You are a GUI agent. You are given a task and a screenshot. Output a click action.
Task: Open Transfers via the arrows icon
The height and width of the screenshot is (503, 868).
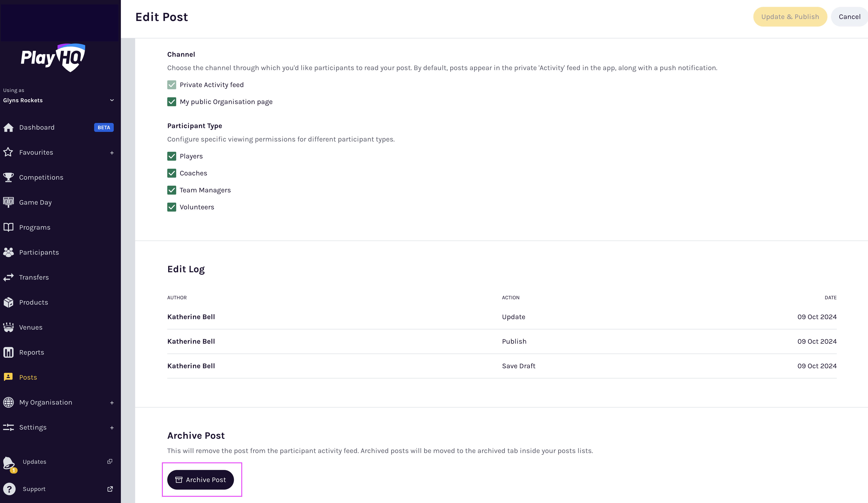click(8, 277)
